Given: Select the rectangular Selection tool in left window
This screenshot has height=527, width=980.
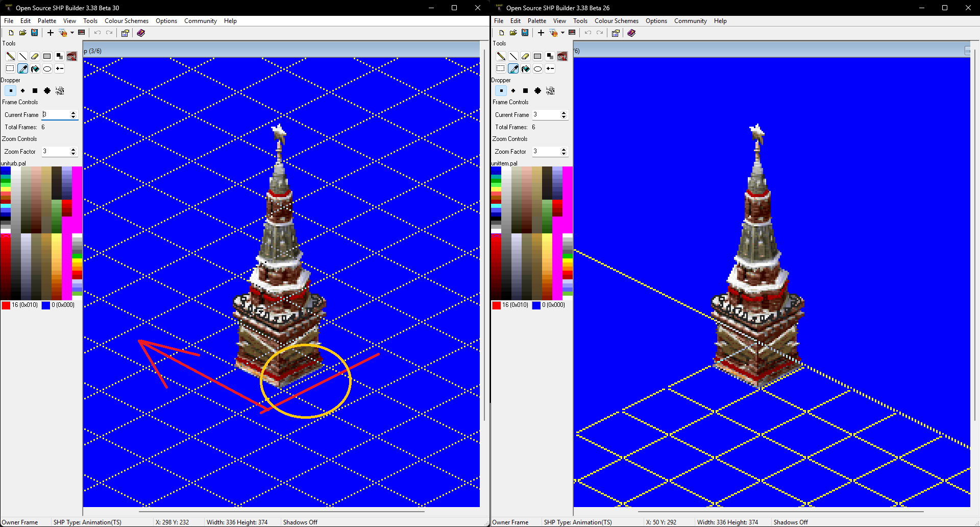Looking at the screenshot, I should coord(10,69).
